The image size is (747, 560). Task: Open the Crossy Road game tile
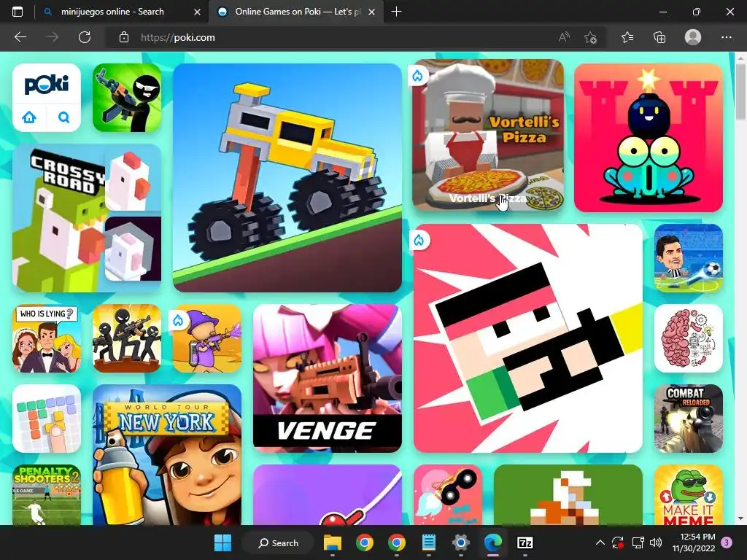coord(87,218)
